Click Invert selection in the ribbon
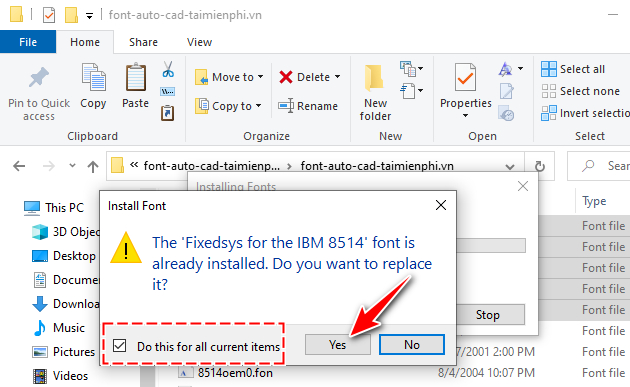The image size is (630, 387). point(585,113)
